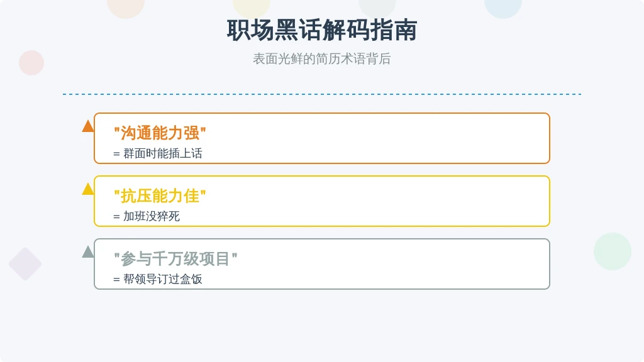Select the title 职场黑话解码指南
Viewport: 644px width, 362px height.
322,30
